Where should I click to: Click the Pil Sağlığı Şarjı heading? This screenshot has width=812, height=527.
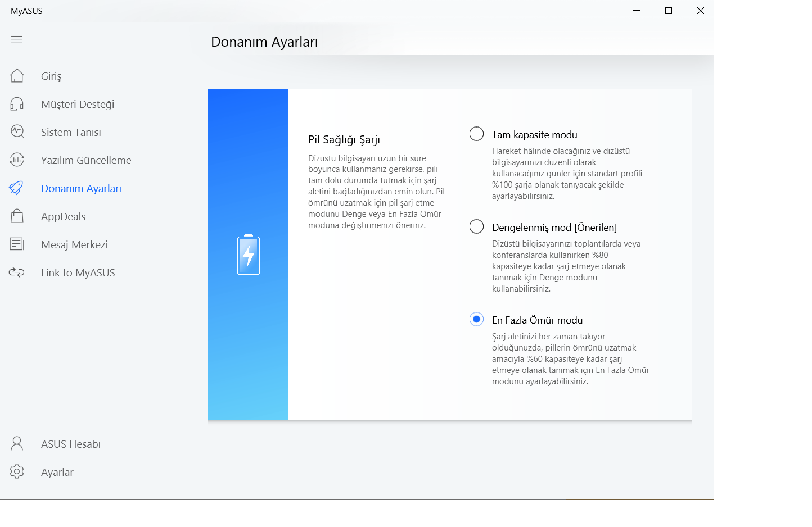point(344,139)
